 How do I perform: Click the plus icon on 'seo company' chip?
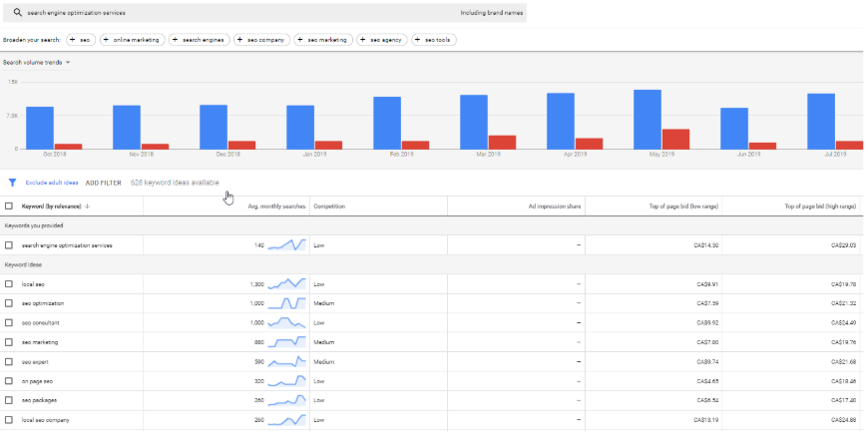click(240, 40)
